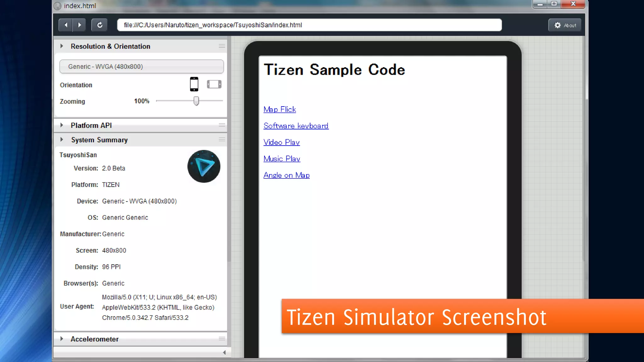Click the reload page icon
Image resolution: width=644 pixels, height=362 pixels.
tap(100, 25)
